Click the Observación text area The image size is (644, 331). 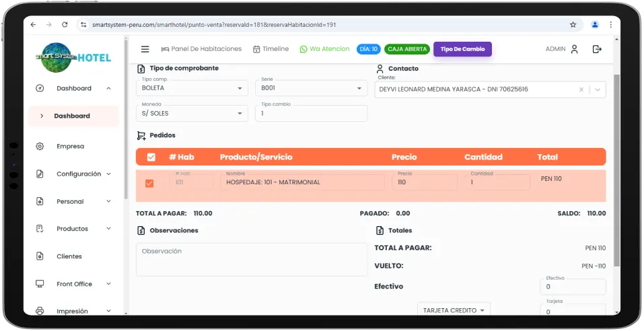pyautogui.click(x=252, y=260)
